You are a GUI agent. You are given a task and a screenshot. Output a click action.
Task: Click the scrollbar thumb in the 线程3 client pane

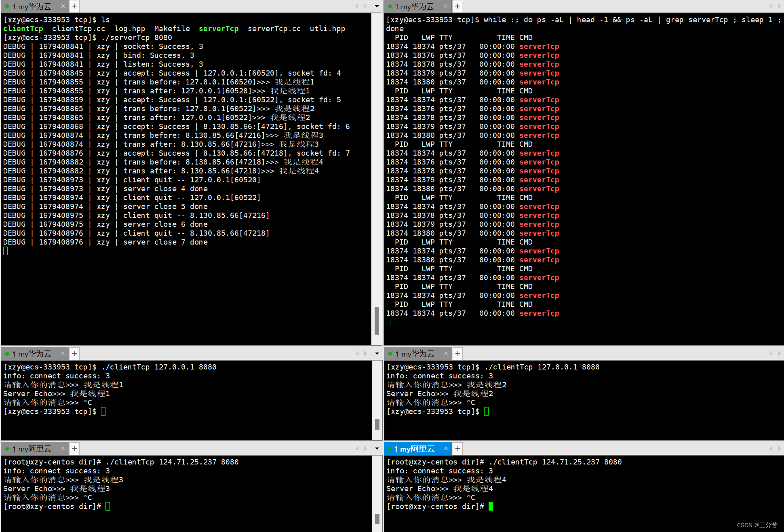[377, 519]
